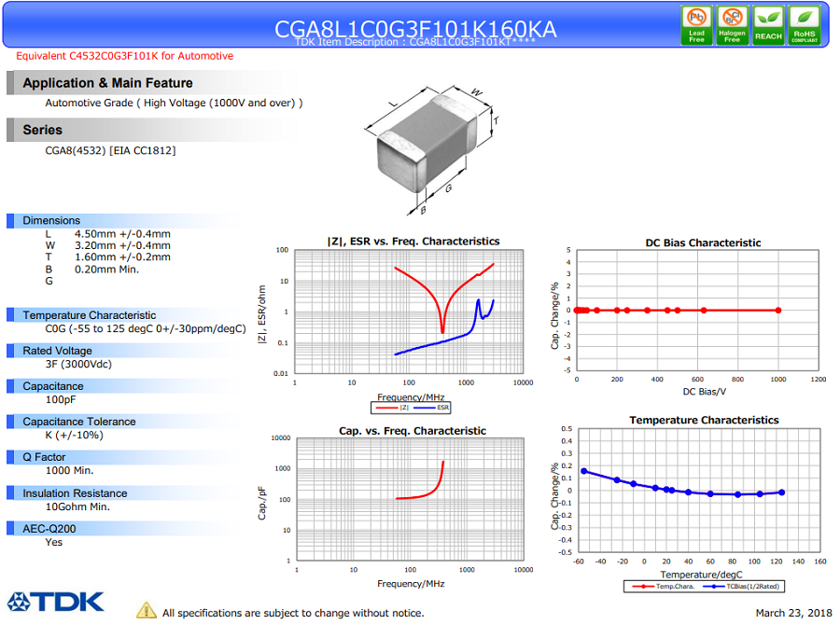
Task: Select 'C0G (-55 to 125 degC 0+/-30ppm/degC)' text
Action: 146,328
